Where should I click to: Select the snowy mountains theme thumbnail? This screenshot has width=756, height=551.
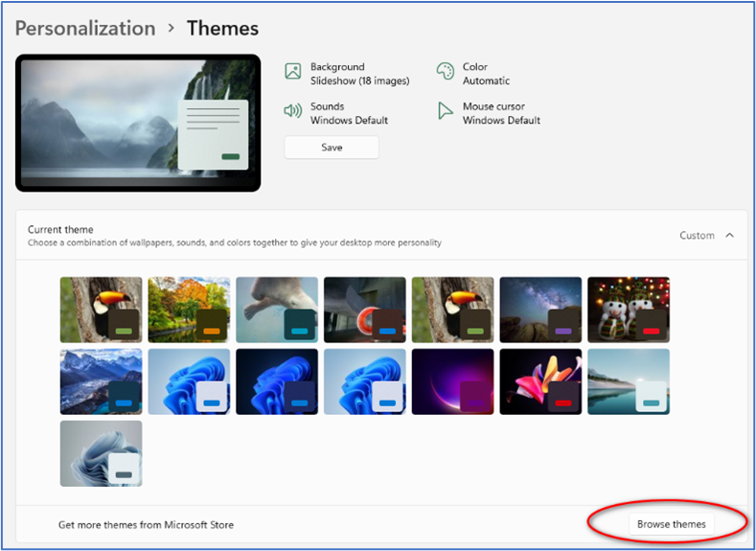pos(101,381)
